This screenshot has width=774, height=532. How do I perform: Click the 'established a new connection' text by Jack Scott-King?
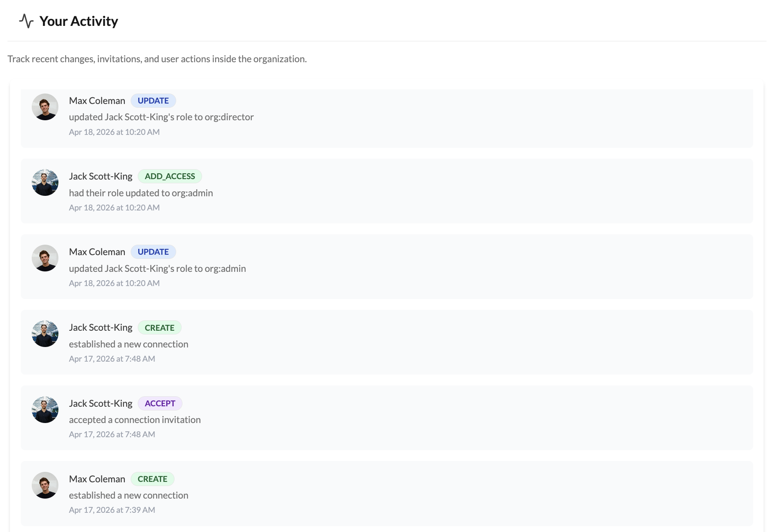(129, 344)
